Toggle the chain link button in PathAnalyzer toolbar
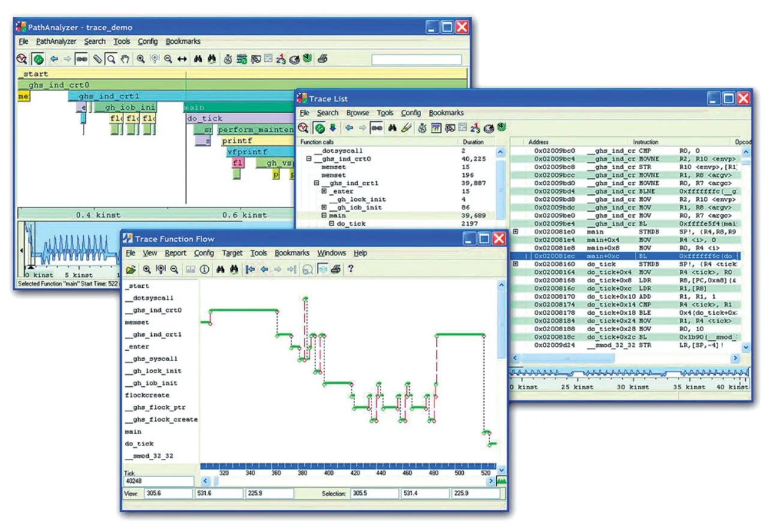The height and width of the screenshot is (532, 768). tap(82, 59)
